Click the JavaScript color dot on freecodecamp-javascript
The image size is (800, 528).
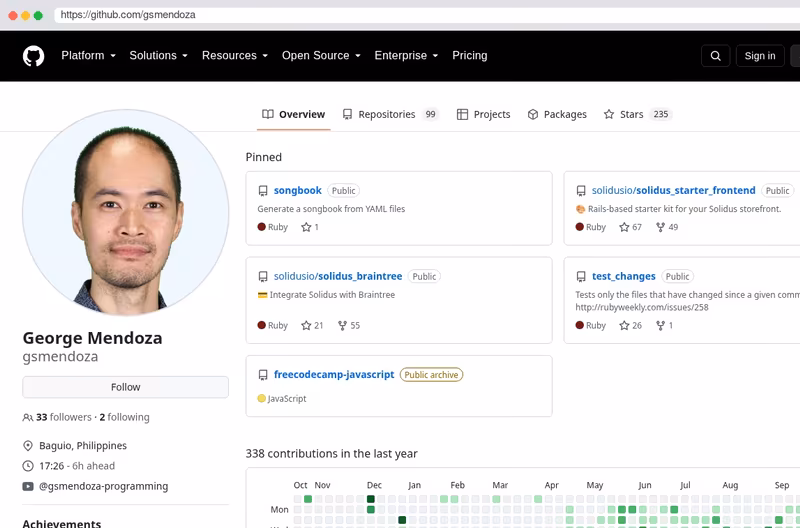[x=262, y=398]
